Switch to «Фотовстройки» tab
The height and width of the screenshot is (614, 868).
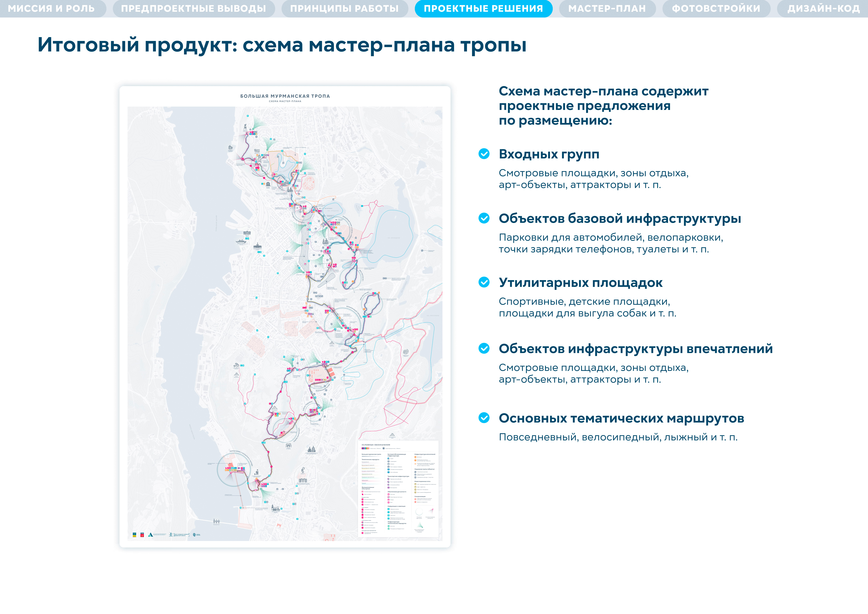[x=716, y=8]
